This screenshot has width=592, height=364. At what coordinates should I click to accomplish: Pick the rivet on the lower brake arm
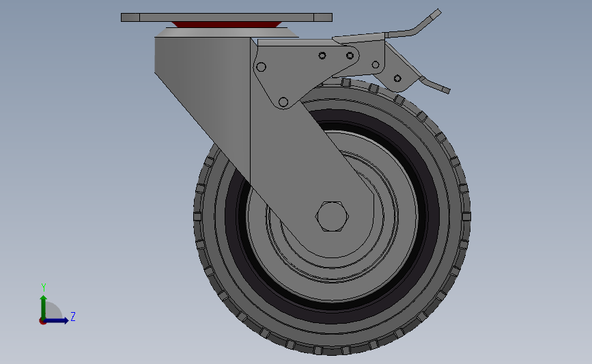click(397, 79)
